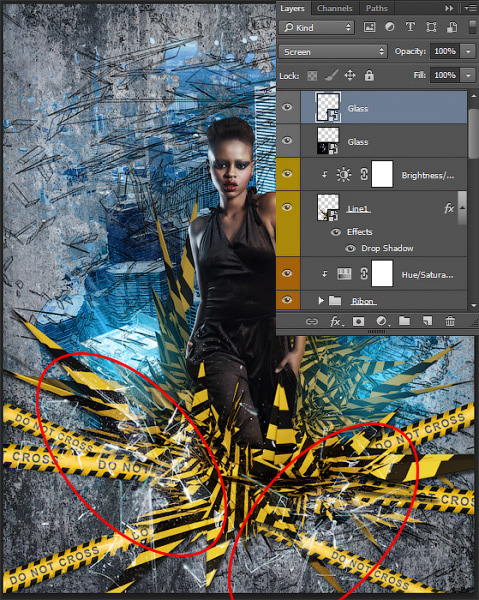479x600 pixels.
Task: Filter layers by adjustment layer icon
Action: [x=390, y=27]
